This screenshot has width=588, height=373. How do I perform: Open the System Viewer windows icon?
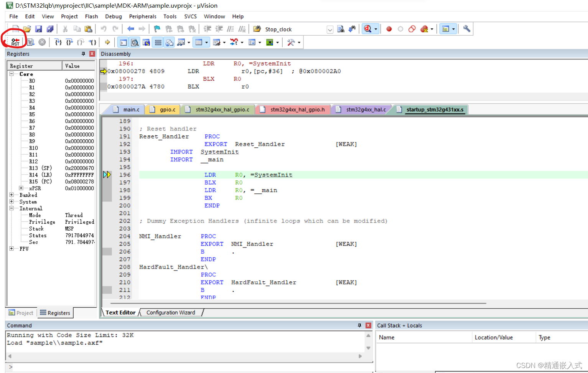coord(270,42)
